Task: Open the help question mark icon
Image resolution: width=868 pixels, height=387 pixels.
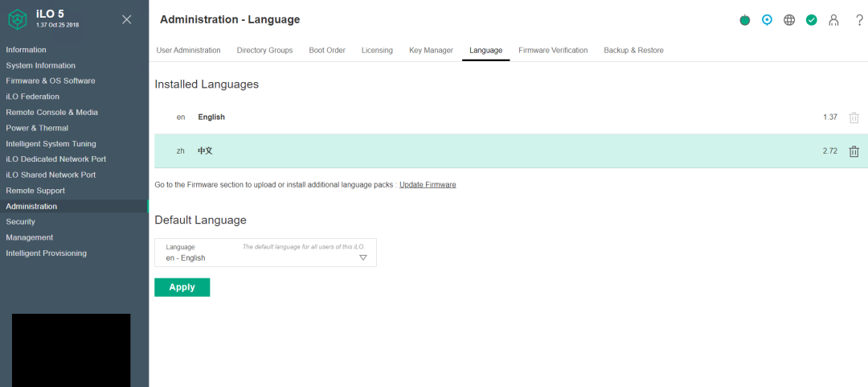Action: click(859, 20)
